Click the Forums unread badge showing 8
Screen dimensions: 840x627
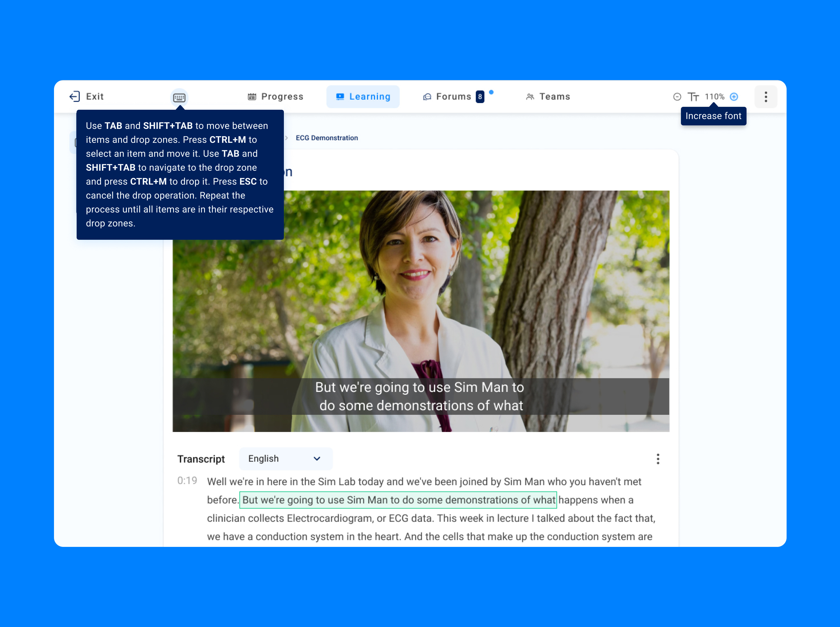pos(480,97)
